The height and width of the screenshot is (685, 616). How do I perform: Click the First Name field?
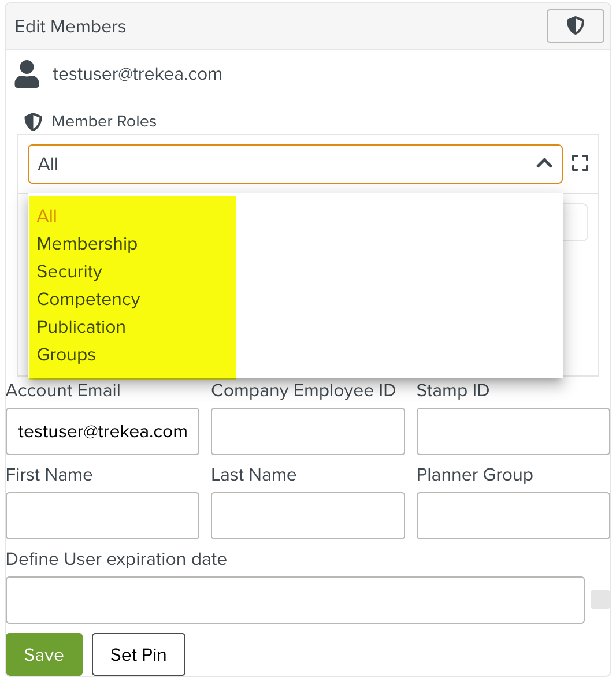102,516
